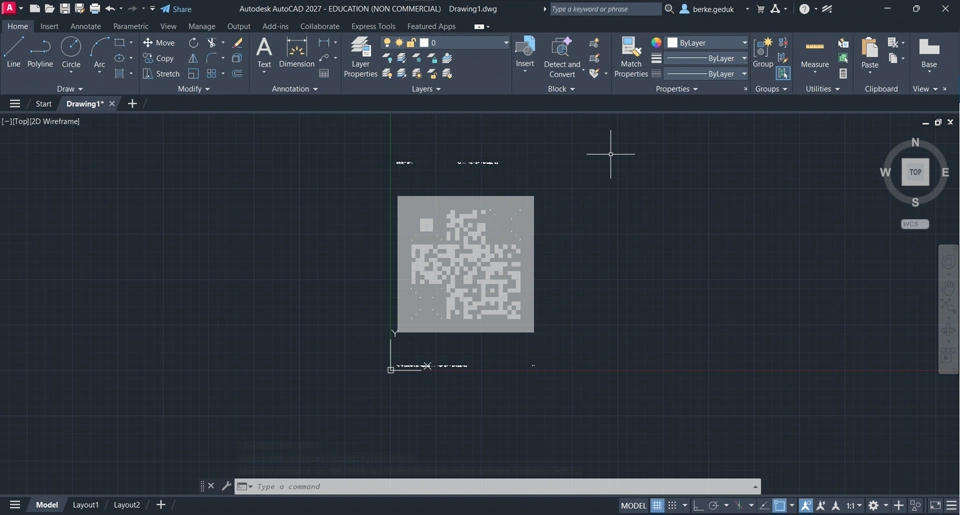Toggle snap mode in status bar
This screenshot has width=960, height=515.
pyautogui.click(x=672, y=505)
